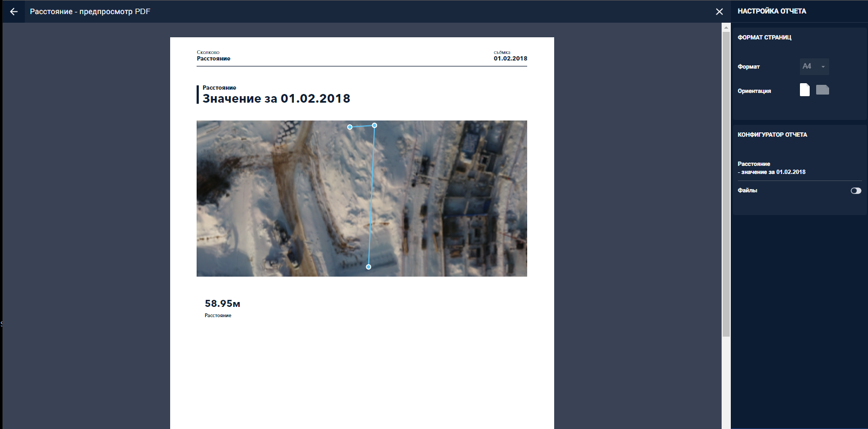868x429 pixels.
Task: Toggle the Файлы switch
Action: click(x=856, y=191)
